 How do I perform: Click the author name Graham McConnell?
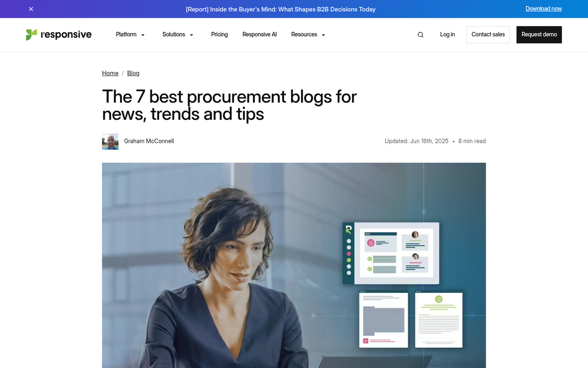(149, 141)
